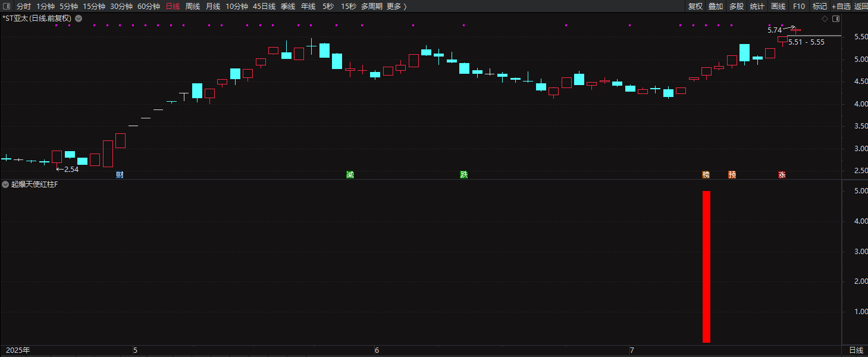Click the 财 financial report marker

point(120,175)
